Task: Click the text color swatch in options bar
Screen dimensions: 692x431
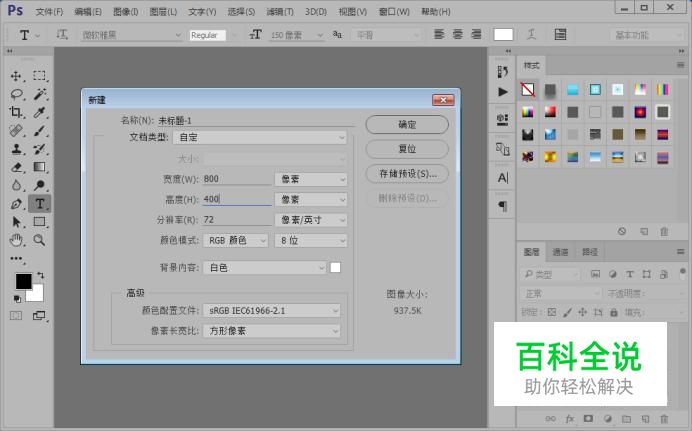Action: [x=503, y=34]
